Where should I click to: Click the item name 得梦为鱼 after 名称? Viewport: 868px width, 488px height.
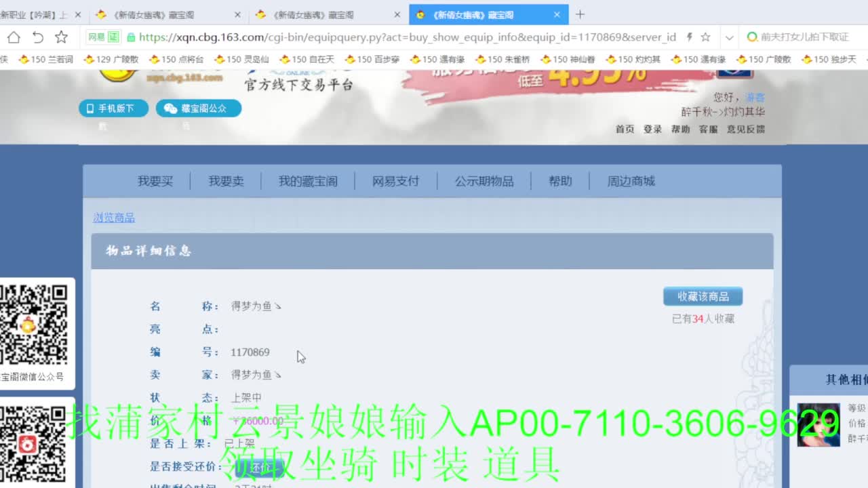pos(256,306)
